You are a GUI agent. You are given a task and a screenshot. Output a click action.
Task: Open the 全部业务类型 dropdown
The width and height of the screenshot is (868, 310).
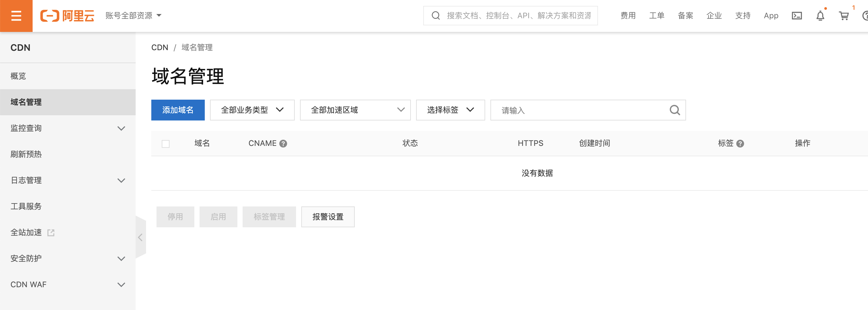pyautogui.click(x=252, y=110)
